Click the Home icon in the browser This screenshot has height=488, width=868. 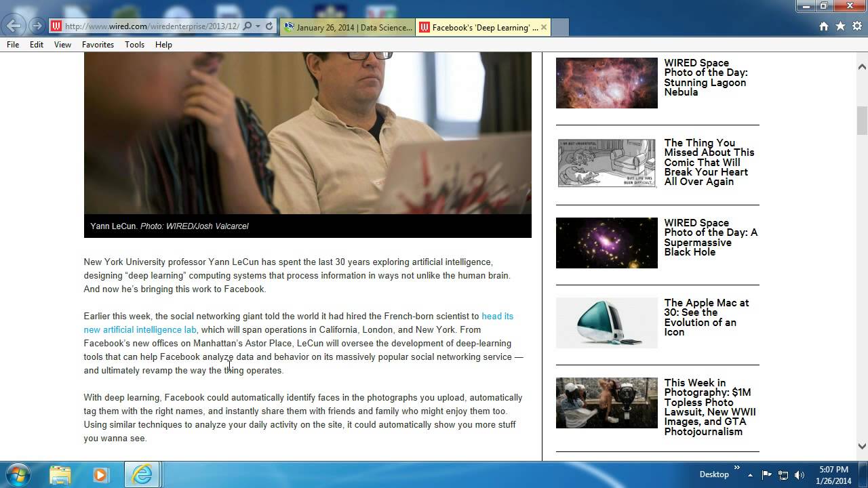coord(823,26)
